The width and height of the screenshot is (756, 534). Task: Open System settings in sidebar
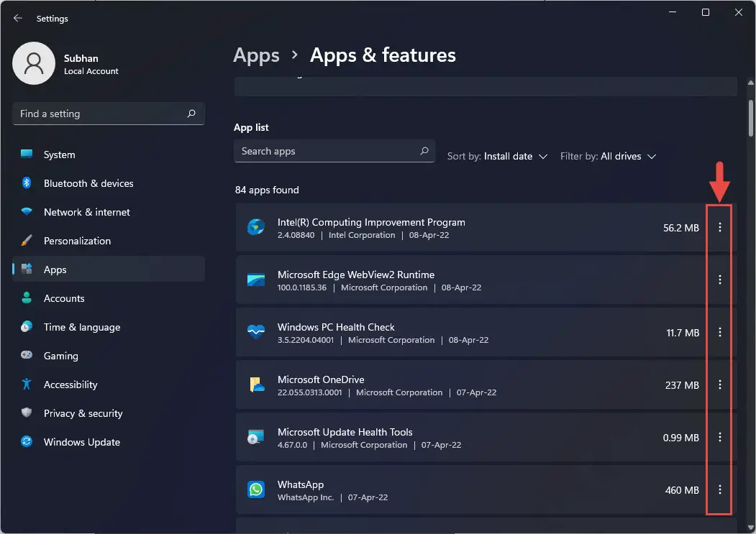(109, 155)
